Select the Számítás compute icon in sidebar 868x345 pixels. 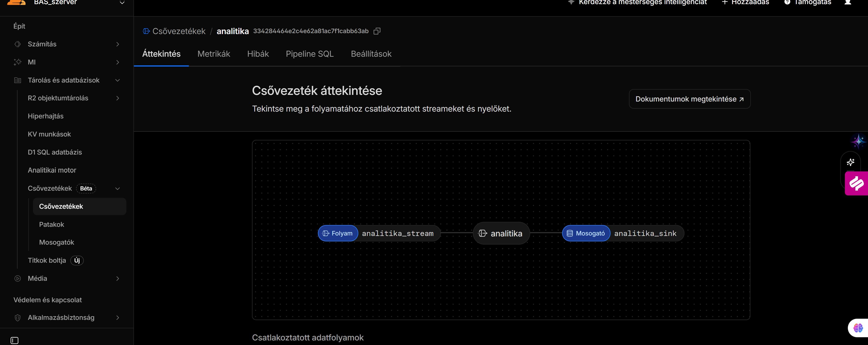click(x=17, y=44)
